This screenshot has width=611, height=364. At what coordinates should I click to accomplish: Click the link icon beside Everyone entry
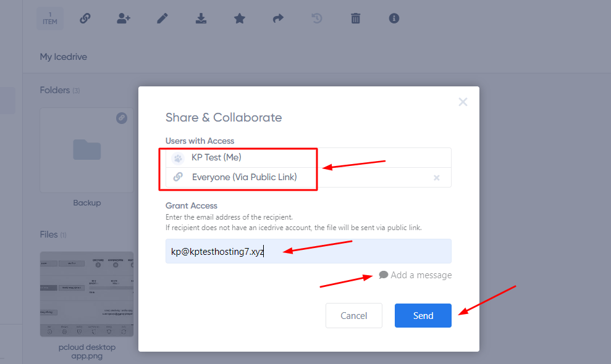[x=178, y=177]
